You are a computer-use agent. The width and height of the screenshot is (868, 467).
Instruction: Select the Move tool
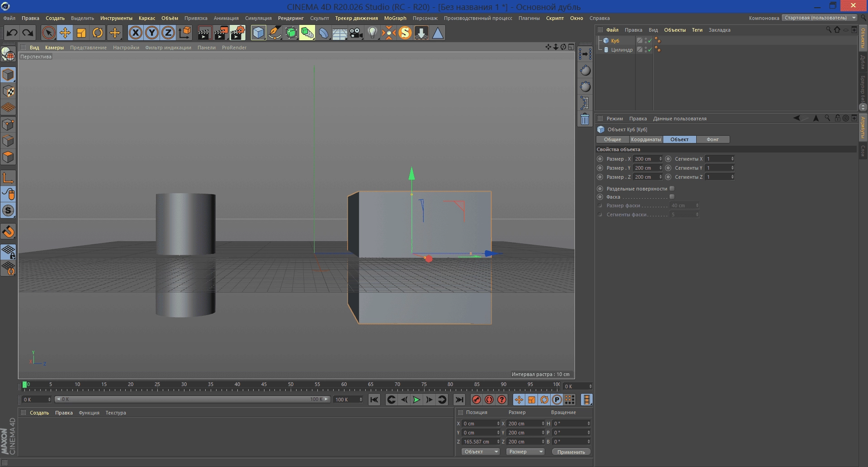(65, 33)
